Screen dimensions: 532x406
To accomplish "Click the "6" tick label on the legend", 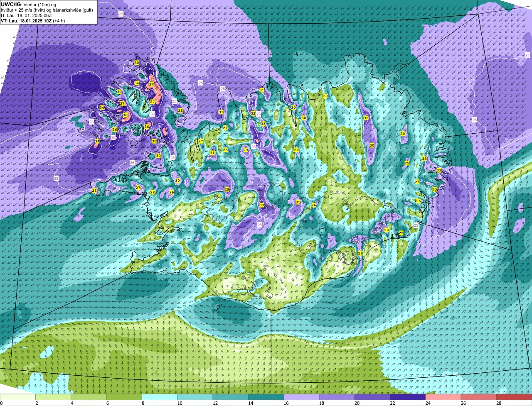I will click(x=107, y=403).
